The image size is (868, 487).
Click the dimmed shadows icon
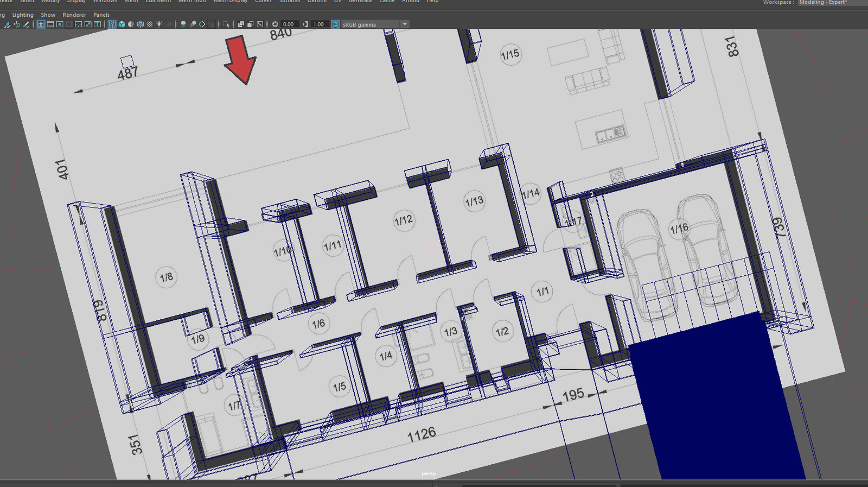[x=169, y=24]
